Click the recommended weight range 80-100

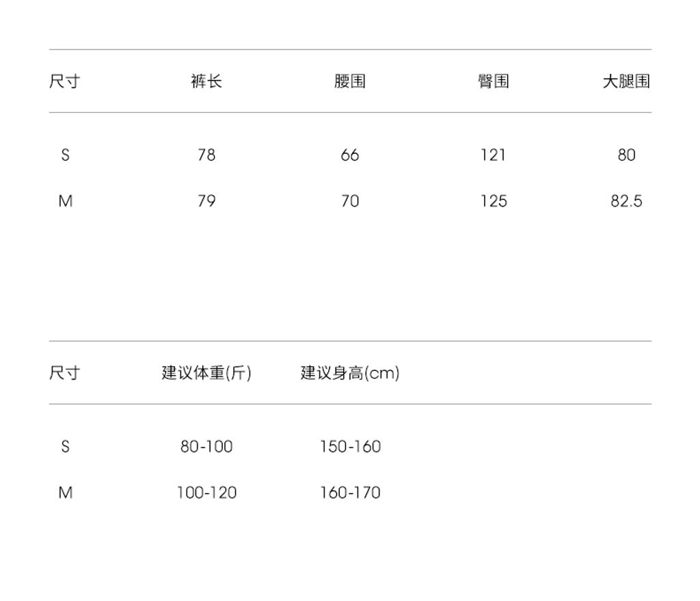point(206,446)
